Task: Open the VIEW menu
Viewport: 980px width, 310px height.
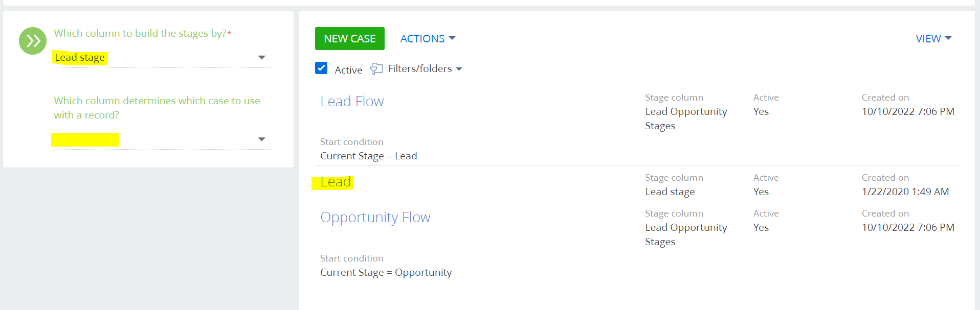Action: pos(933,39)
